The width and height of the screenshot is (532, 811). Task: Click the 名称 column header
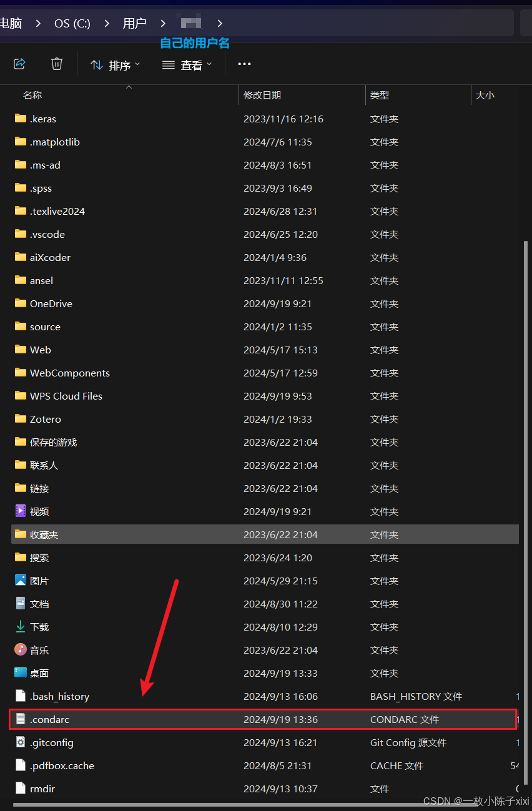pos(32,96)
